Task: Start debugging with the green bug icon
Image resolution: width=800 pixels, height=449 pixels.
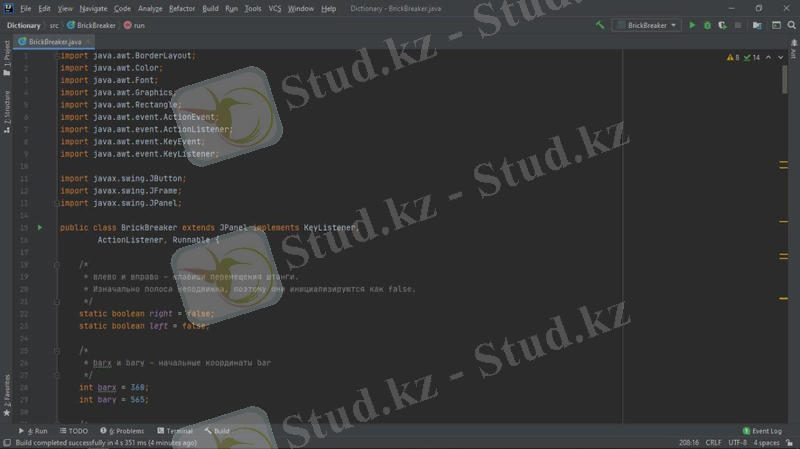Action: click(707, 25)
